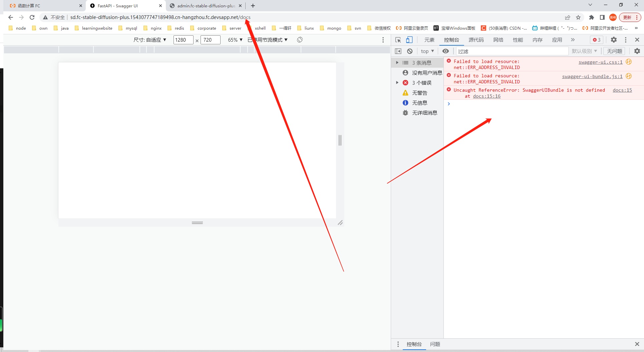644x352 pixels.
Task: Open the Chrome profile avatar
Action: coord(613,17)
